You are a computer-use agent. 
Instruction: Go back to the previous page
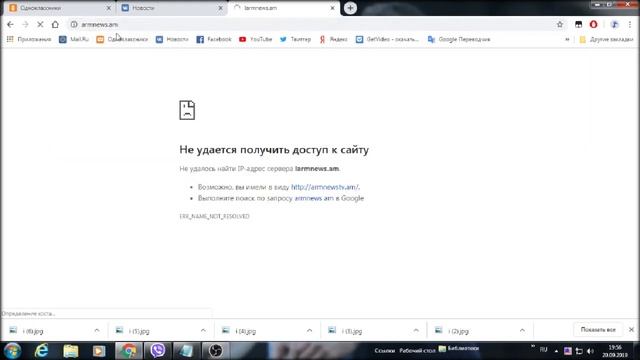coord(10,24)
